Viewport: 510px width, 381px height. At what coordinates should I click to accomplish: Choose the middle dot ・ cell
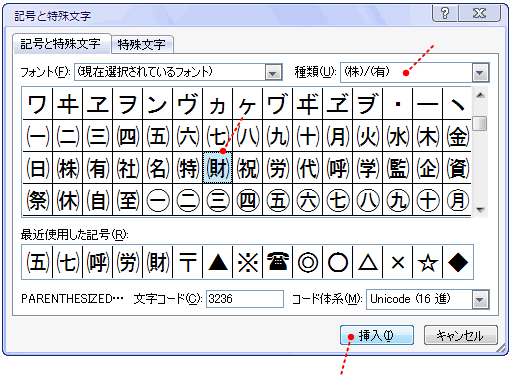pos(398,104)
